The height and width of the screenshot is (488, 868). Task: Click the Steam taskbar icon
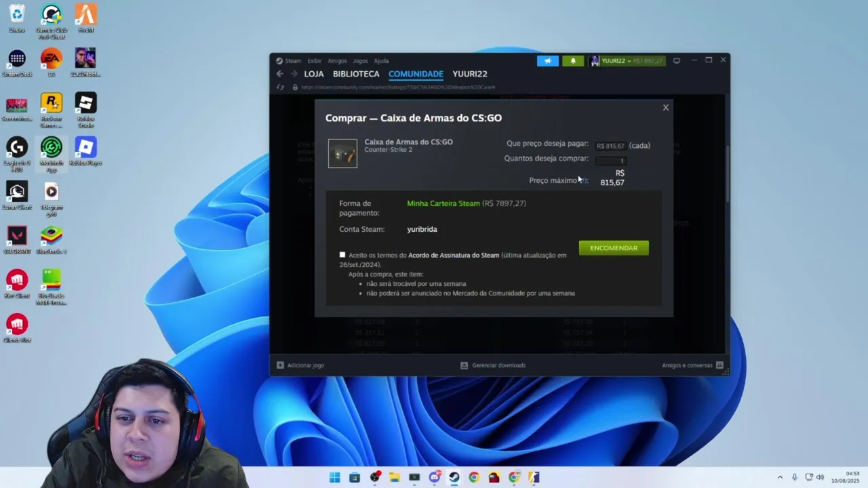tap(454, 477)
